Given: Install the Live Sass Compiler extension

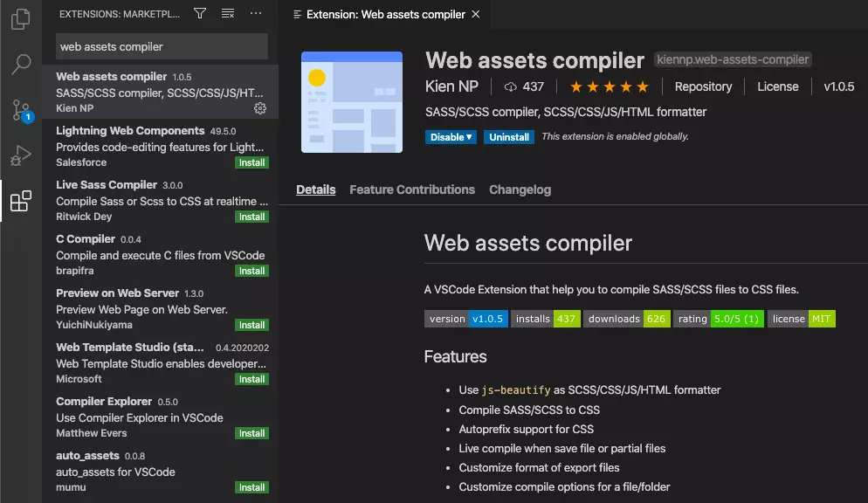Looking at the screenshot, I should pos(252,217).
